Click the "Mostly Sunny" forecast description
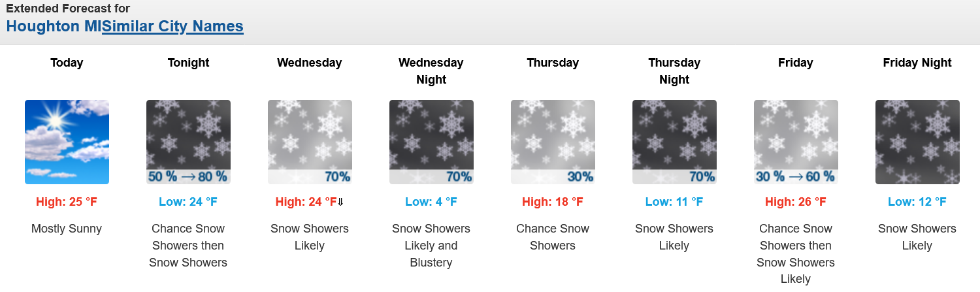 click(x=67, y=229)
